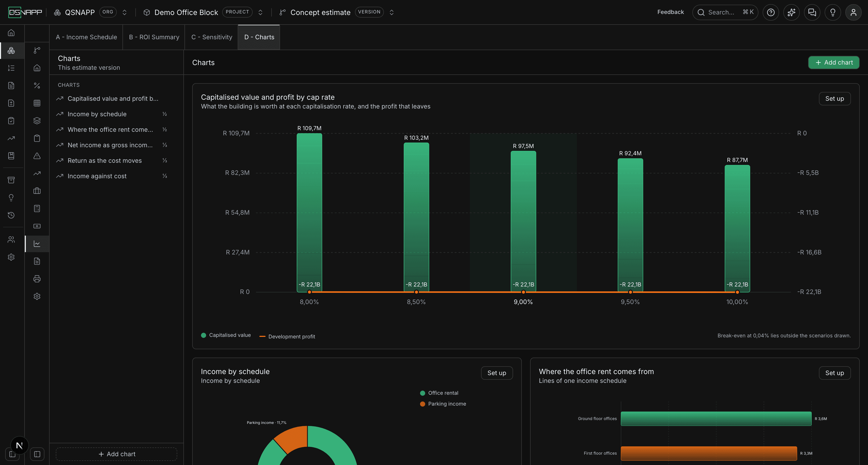Click the warning triangle icon in the second sidebar
Screen dimensions: 868x465
(x=37, y=156)
